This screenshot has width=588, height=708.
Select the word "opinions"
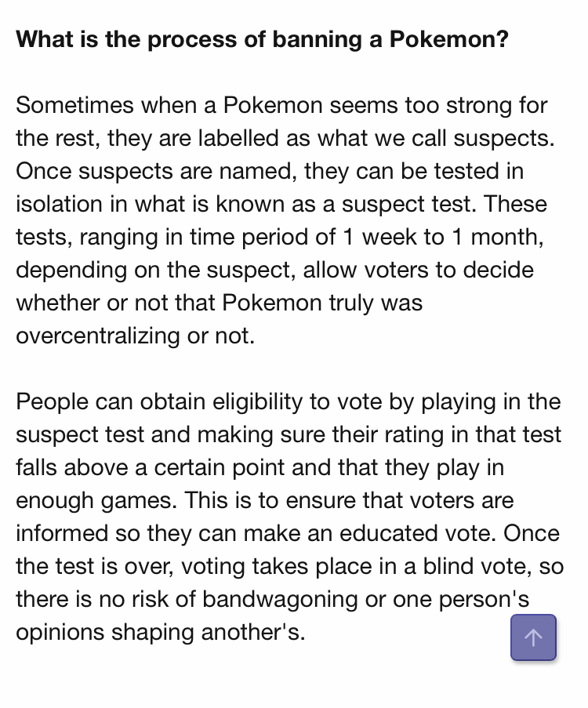tap(60, 633)
